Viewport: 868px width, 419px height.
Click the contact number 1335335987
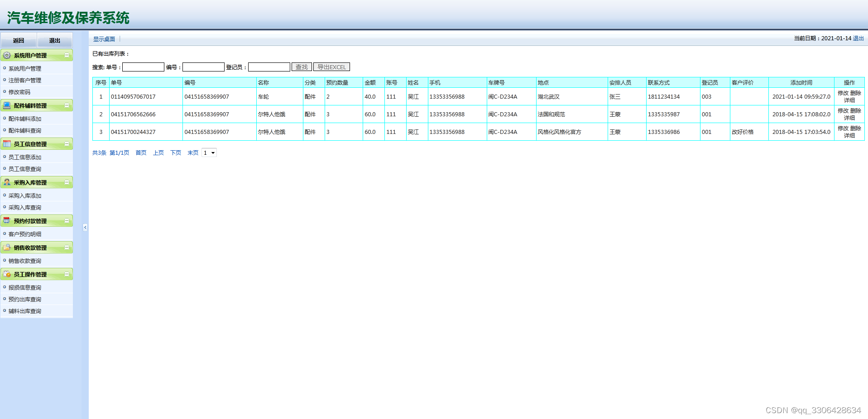point(664,114)
